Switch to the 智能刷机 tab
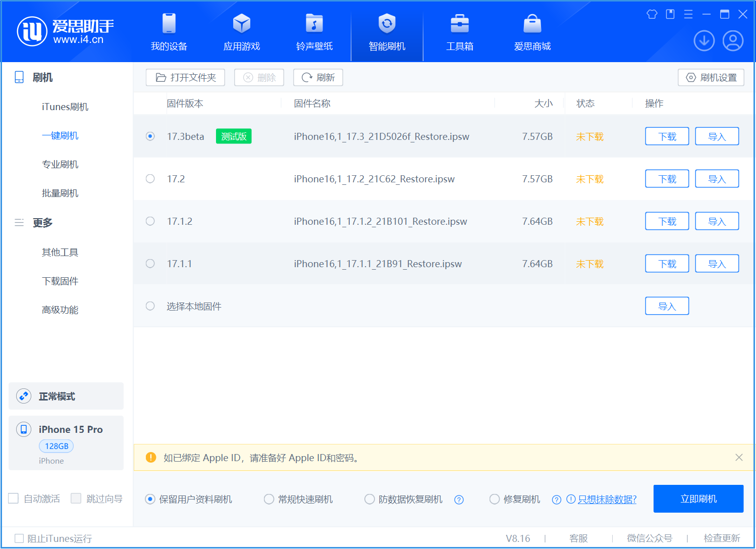Screen dimensions: 756x549 tap(387, 32)
